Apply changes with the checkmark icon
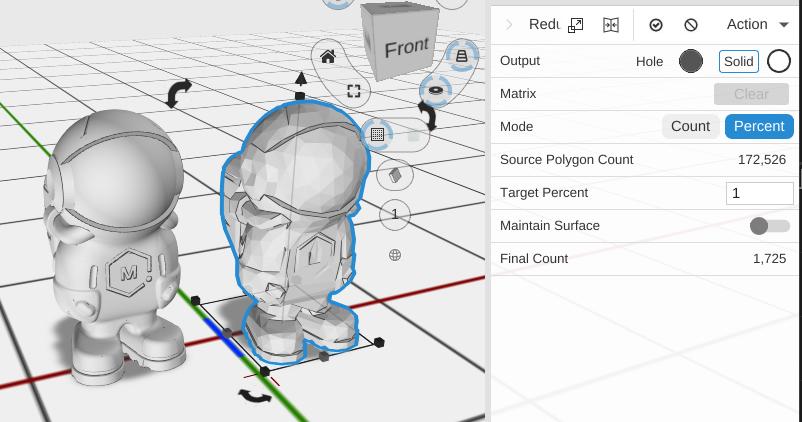 (656, 25)
